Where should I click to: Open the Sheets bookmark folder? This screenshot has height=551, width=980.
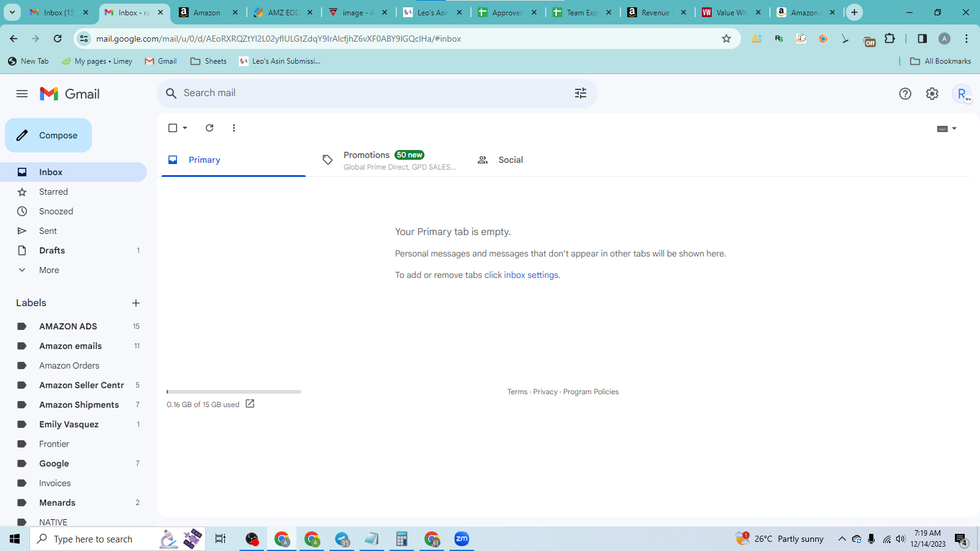[208, 61]
